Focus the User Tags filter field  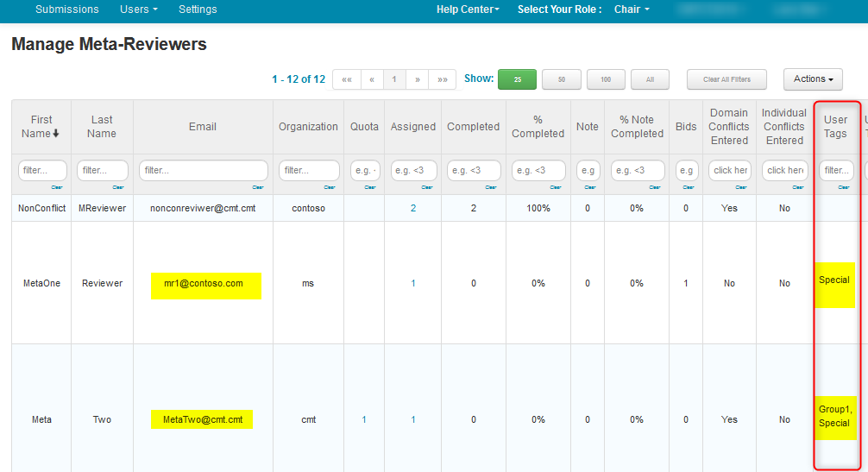836,171
